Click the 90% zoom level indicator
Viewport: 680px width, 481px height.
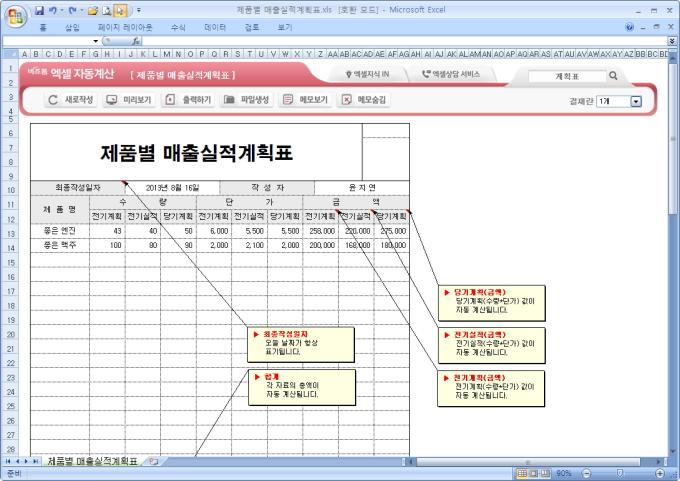click(x=564, y=473)
